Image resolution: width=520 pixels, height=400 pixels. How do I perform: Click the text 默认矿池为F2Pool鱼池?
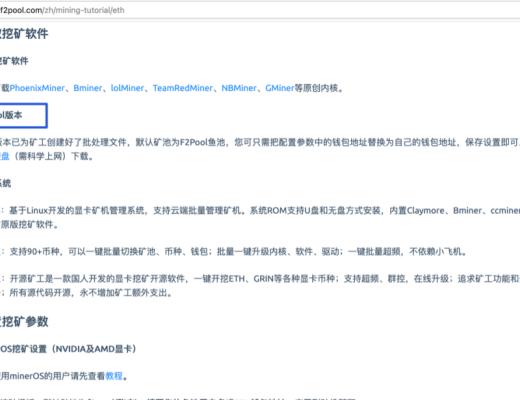click(180, 143)
